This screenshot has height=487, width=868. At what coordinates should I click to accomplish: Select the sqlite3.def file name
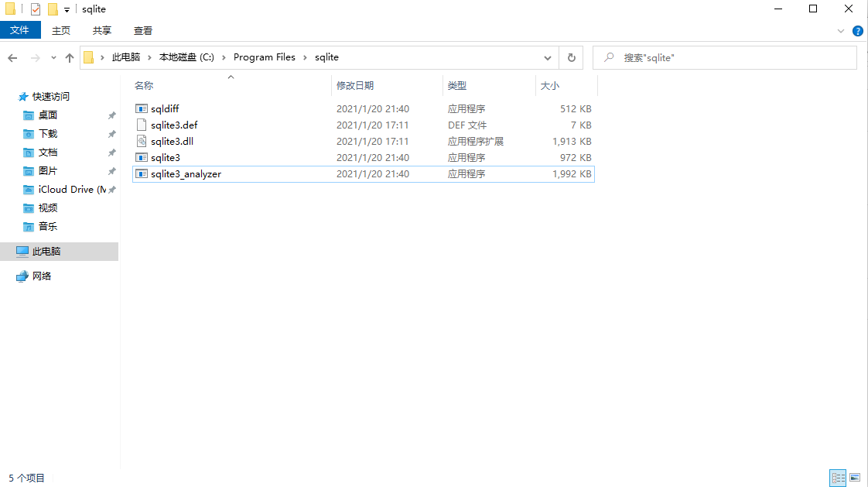(x=174, y=125)
